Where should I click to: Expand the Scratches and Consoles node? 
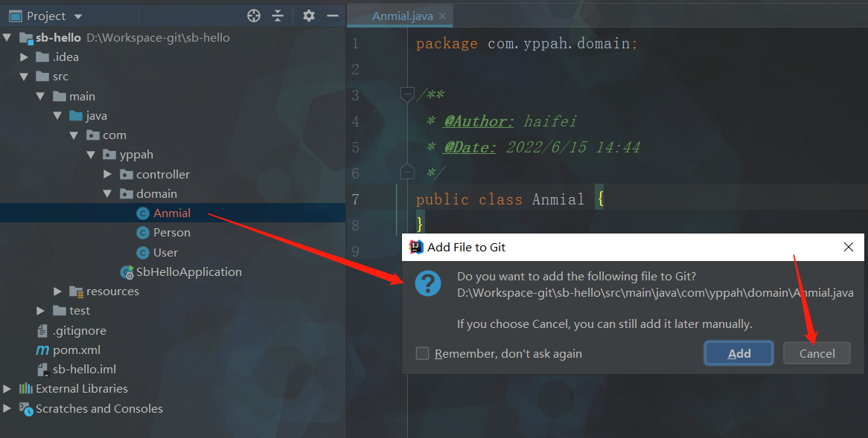pos(7,409)
